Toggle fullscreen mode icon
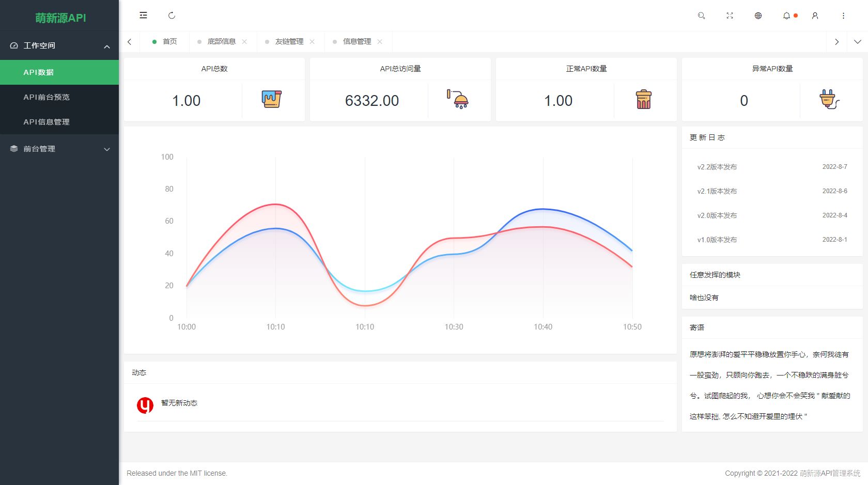The image size is (868, 485). pyautogui.click(x=730, y=15)
